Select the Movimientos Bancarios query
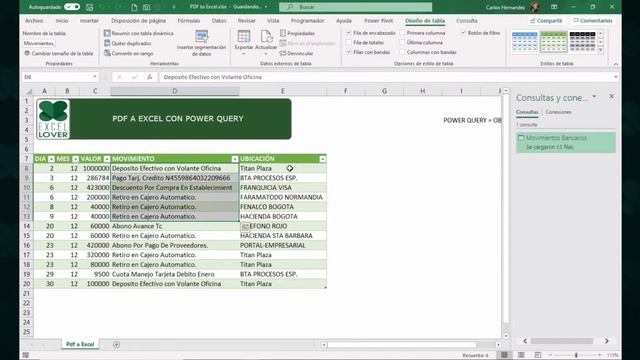Viewport: 640px width, 360px height. (566, 142)
